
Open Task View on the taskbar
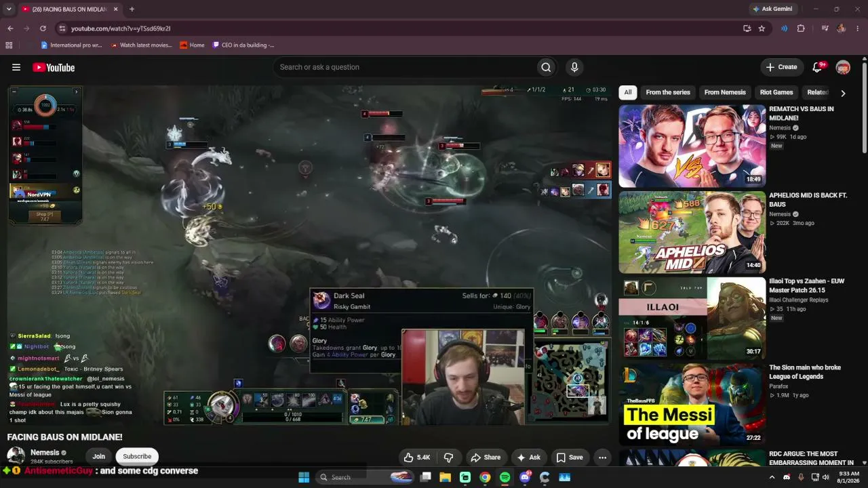(425, 477)
